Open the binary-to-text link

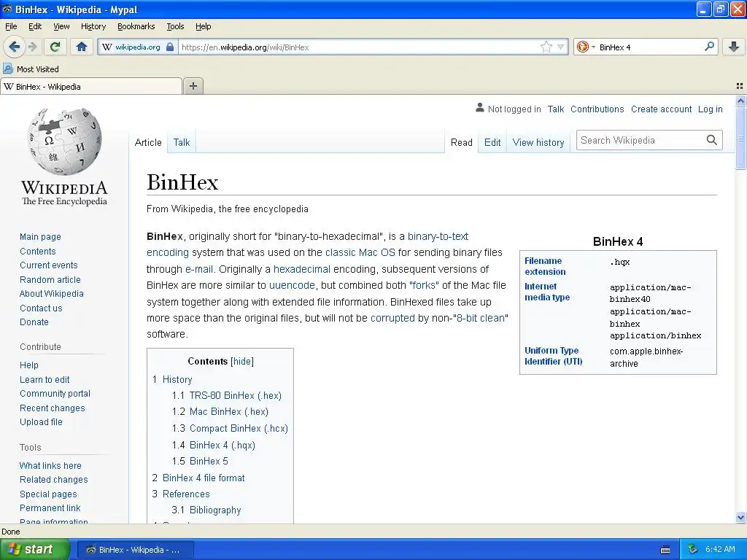[x=438, y=236]
